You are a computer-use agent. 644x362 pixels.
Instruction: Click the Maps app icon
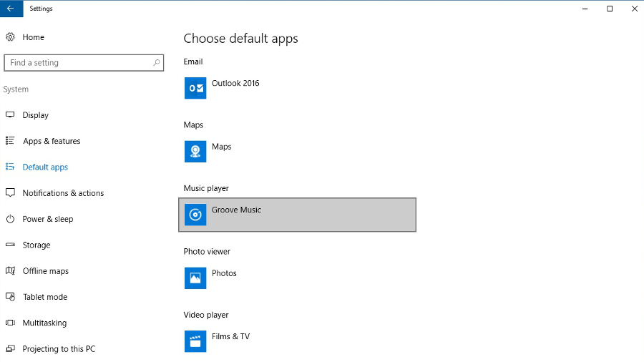point(195,152)
